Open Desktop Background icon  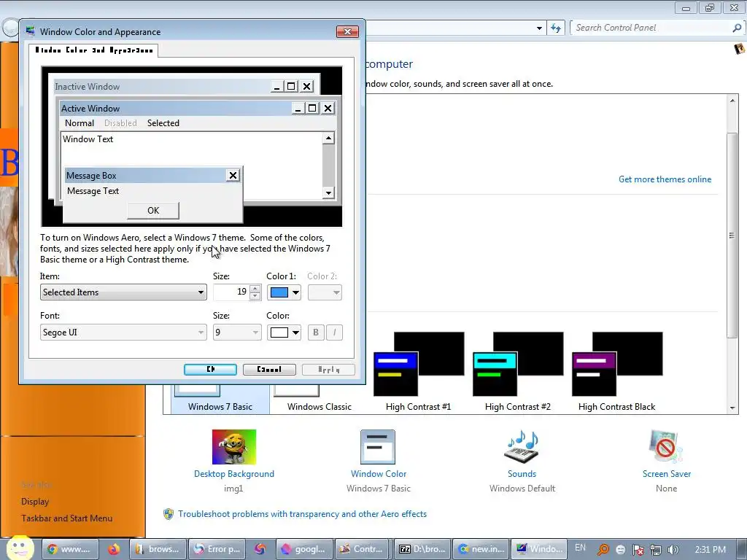click(234, 447)
